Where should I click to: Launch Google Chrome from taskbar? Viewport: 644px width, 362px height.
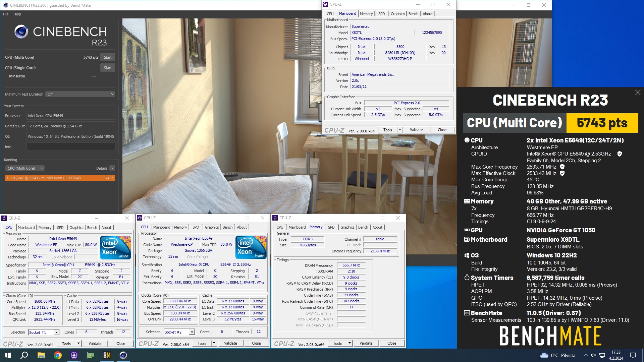(58, 355)
